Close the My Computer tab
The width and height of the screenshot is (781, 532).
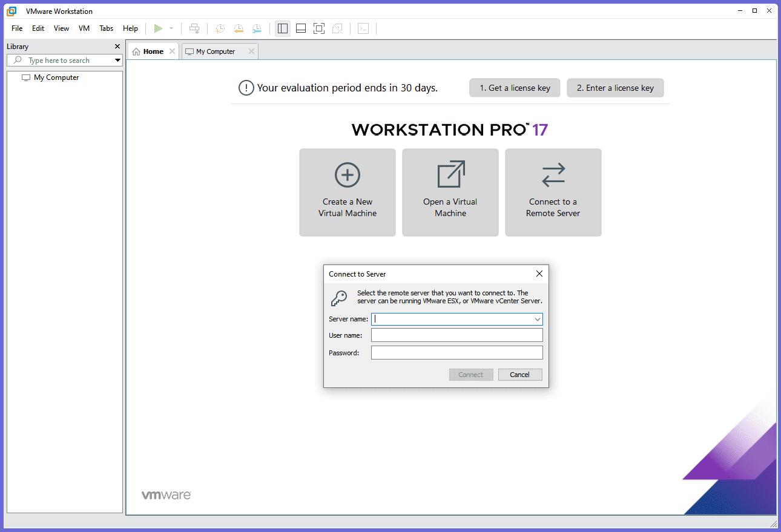251,51
